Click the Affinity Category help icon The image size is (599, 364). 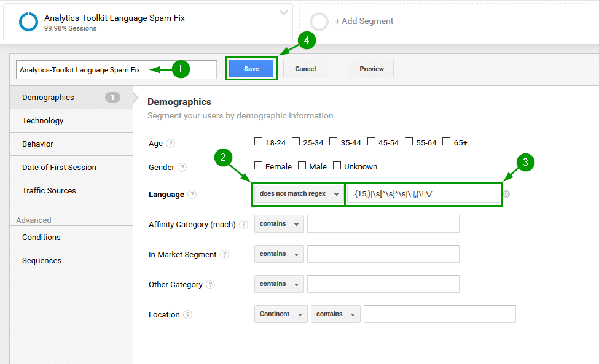(244, 225)
